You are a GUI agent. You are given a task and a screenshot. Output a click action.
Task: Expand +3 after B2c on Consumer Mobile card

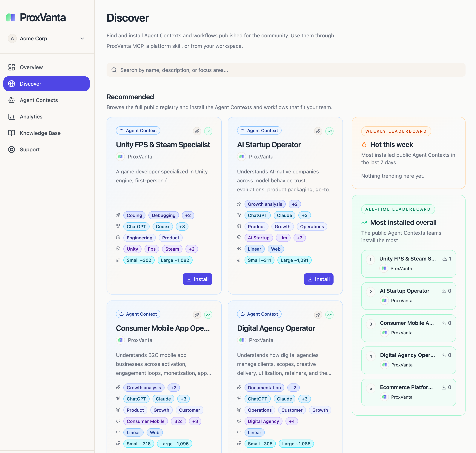point(195,421)
